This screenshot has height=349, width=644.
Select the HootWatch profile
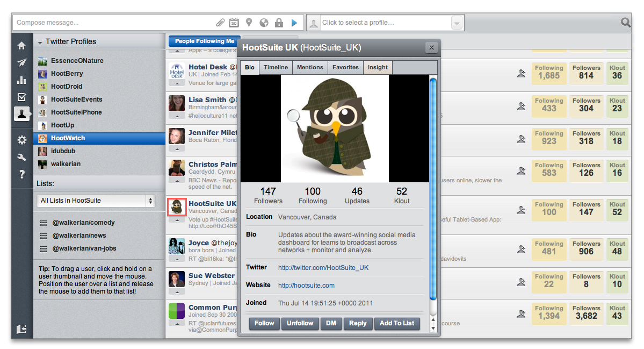coord(99,138)
